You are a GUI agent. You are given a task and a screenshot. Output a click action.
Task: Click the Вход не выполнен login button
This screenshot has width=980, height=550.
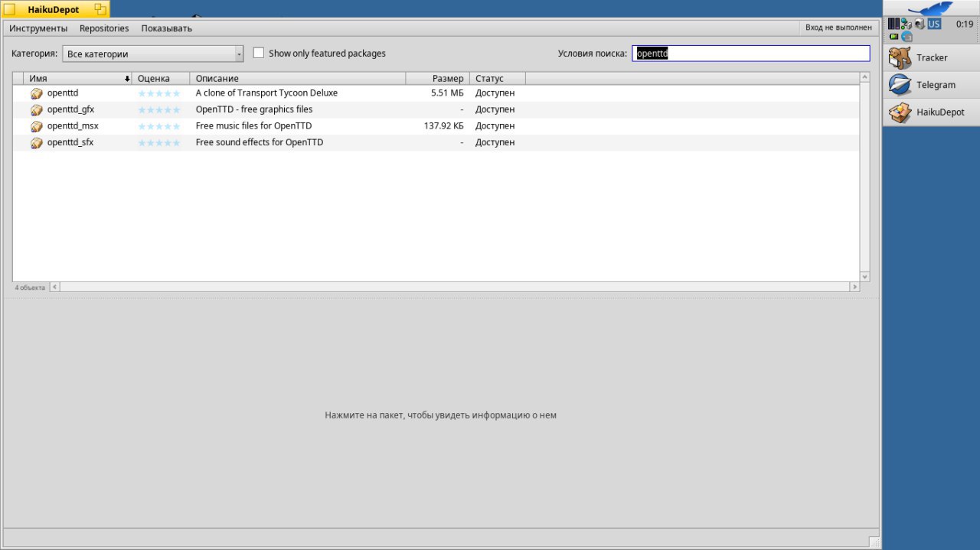click(x=838, y=28)
